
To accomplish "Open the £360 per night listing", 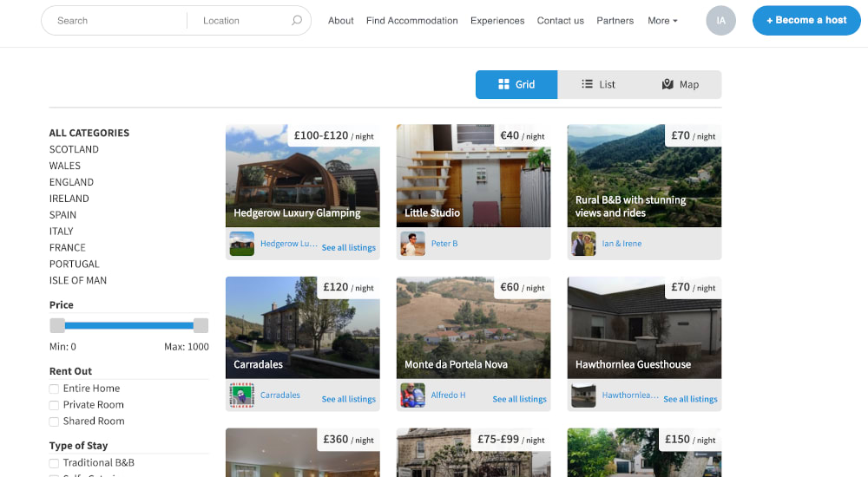I will tap(303, 453).
